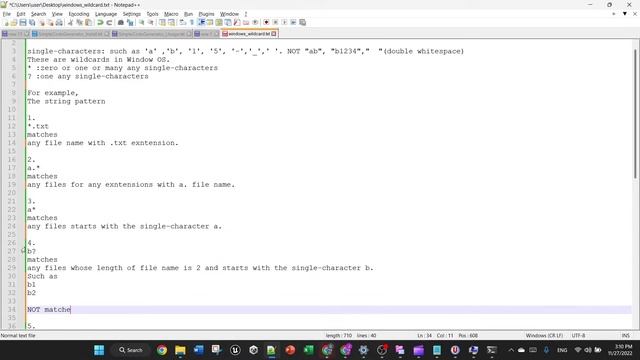Click line number 34 in margin
The width and height of the screenshot is (640, 360).
coord(11,309)
